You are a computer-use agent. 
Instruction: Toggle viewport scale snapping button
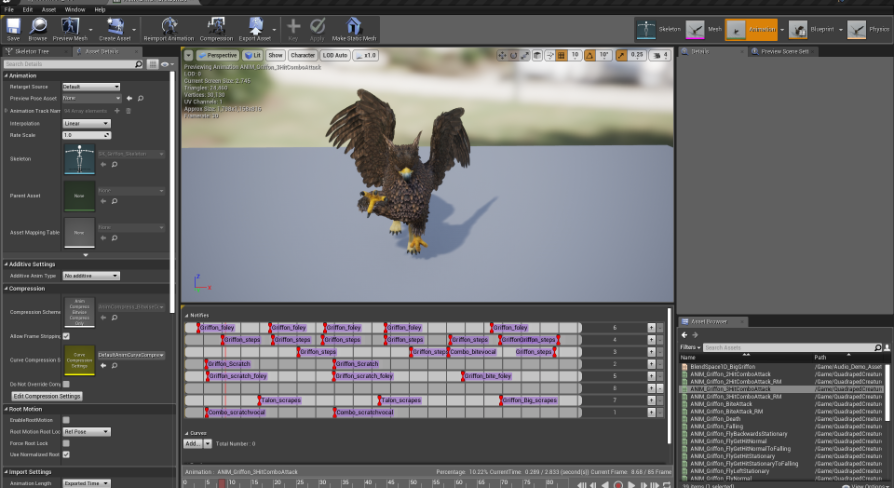[621, 55]
